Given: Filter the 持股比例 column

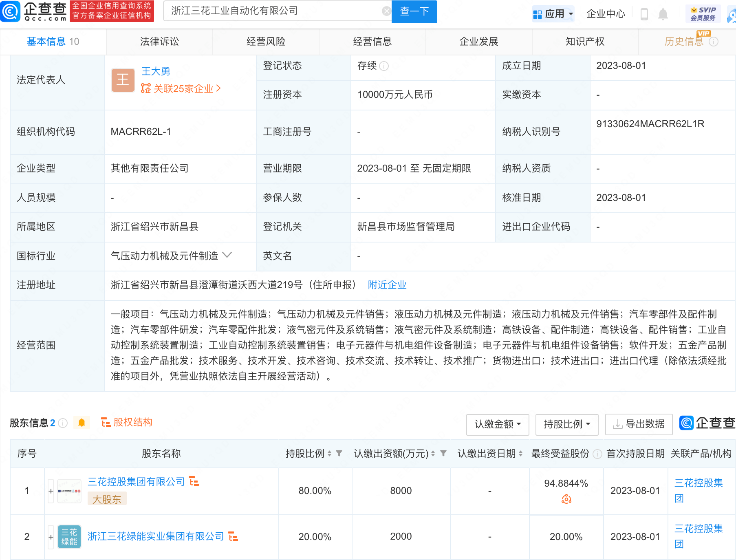Looking at the screenshot, I should [x=339, y=453].
